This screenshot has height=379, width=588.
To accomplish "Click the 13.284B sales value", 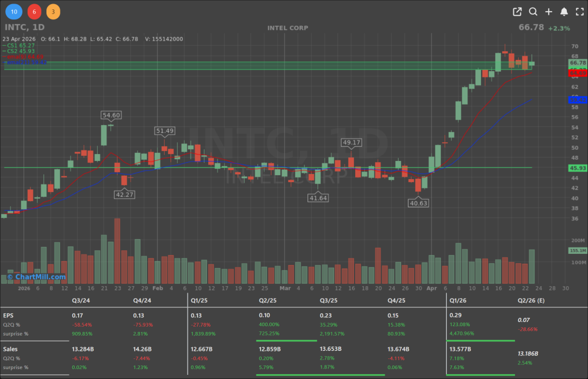I will pyautogui.click(x=82, y=350).
